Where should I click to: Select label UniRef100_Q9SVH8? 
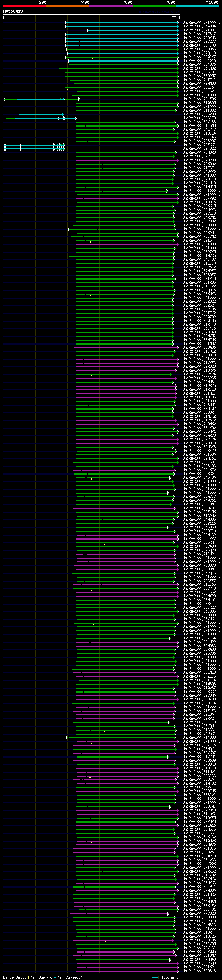tap(199, 114)
